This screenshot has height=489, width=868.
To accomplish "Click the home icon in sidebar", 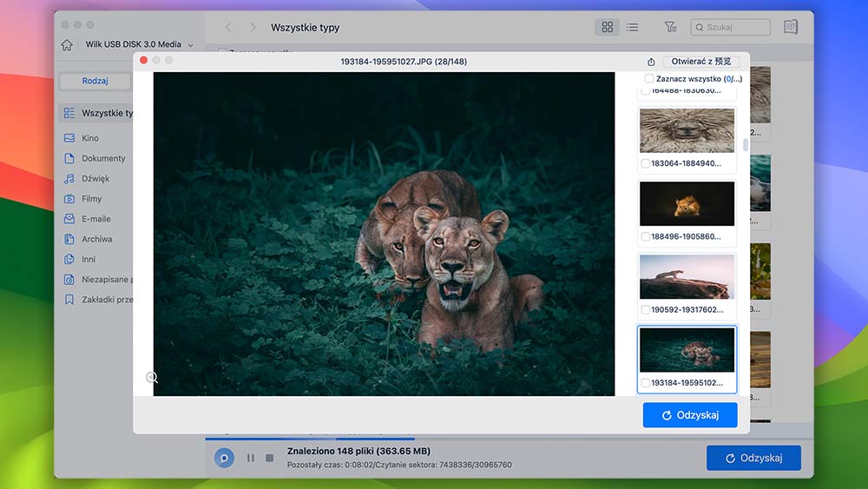I will [67, 45].
